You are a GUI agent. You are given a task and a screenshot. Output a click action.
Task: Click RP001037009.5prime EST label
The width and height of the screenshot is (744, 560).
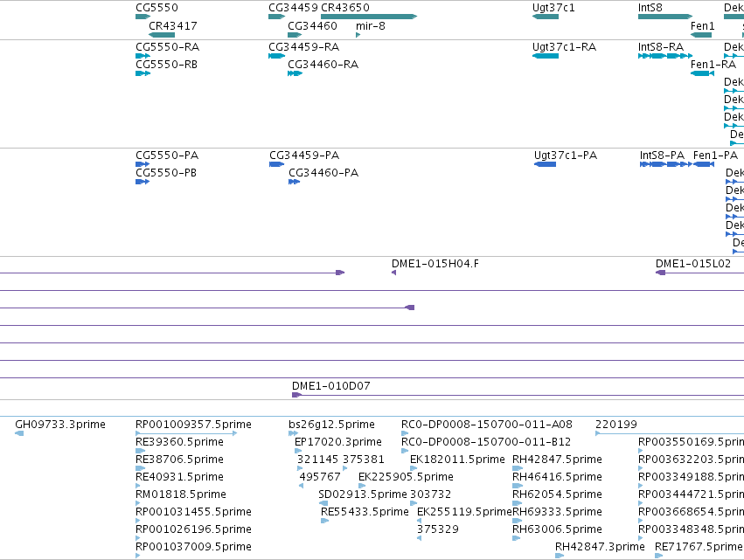[x=193, y=547]
